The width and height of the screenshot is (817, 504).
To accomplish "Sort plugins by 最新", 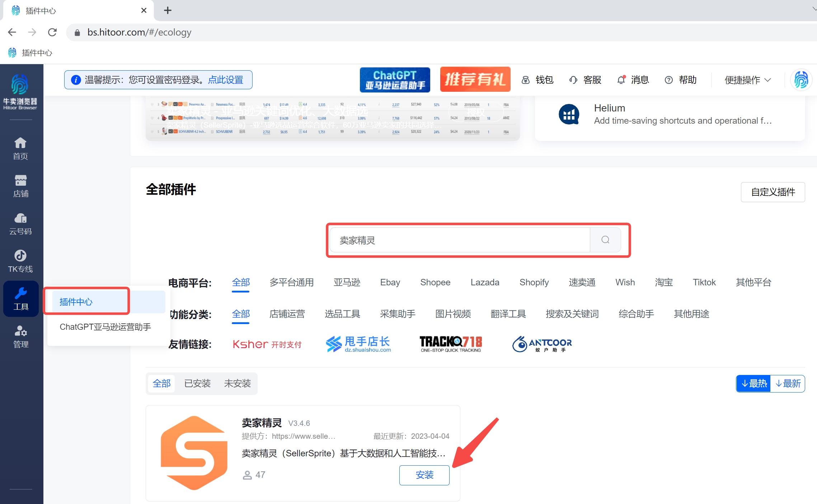I will click(x=788, y=384).
